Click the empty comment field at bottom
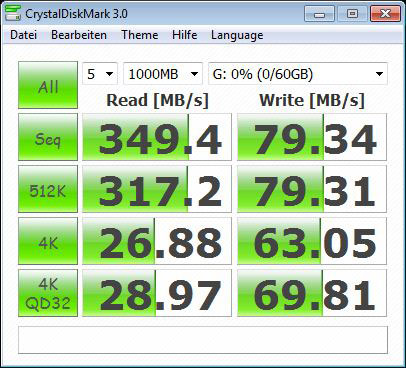This screenshot has width=406, height=368. click(203, 340)
